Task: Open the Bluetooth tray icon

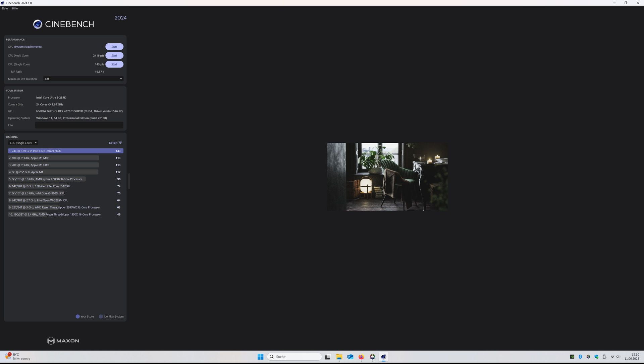Action: tap(580, 357)
